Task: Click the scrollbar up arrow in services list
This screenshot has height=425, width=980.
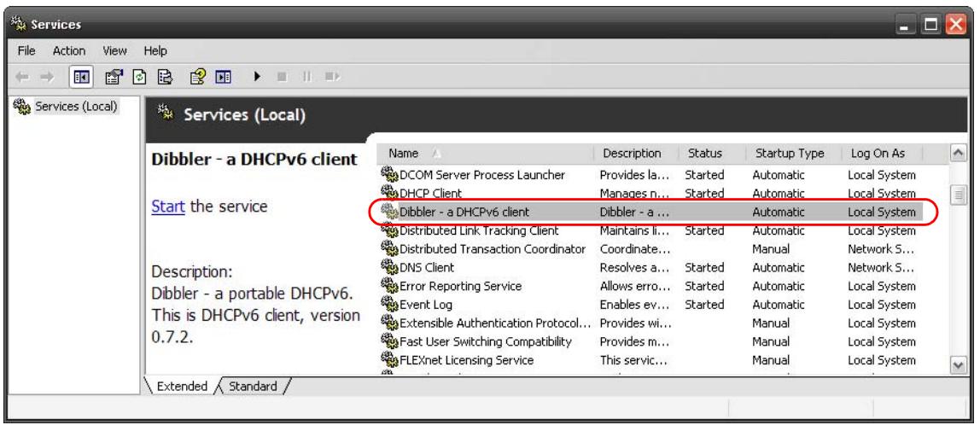Action: (958, 153)
